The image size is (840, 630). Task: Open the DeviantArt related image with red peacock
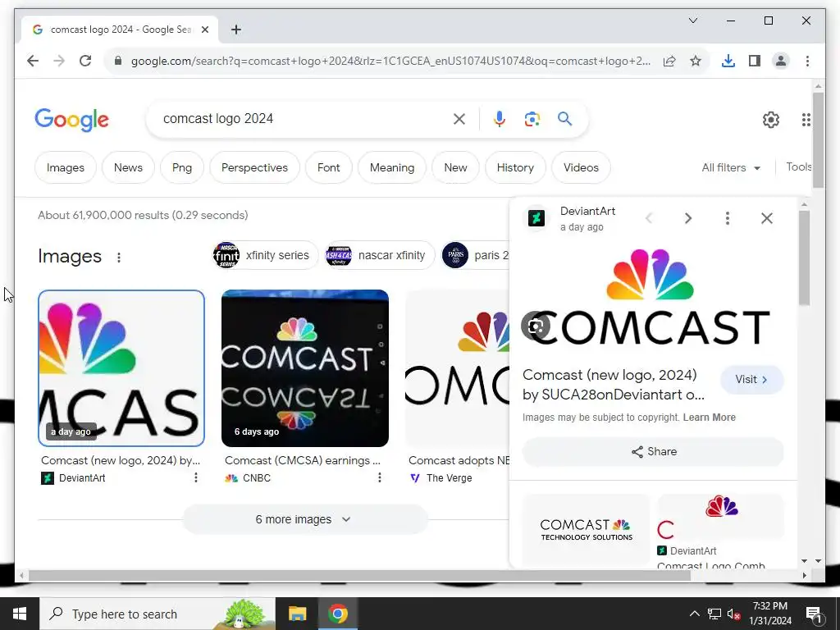(x=720, y=518)
